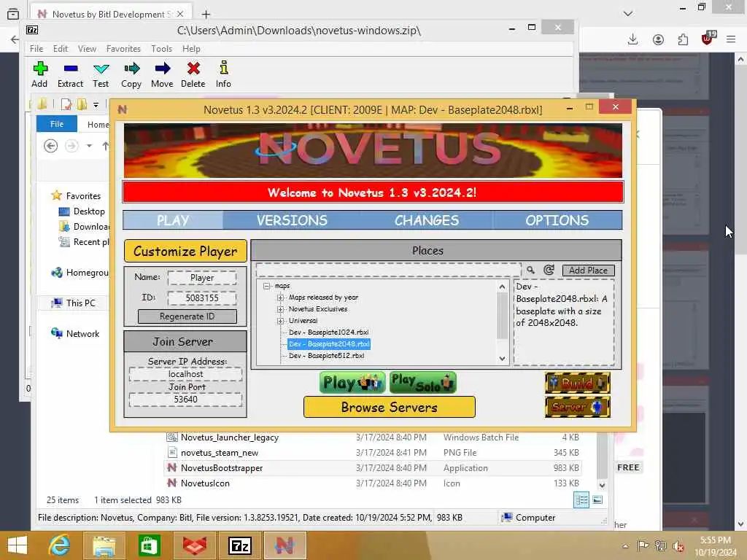Open File Explorer from the taskbar
The height and width of the screenshot is (560, 747).
[x=104, y=545]
